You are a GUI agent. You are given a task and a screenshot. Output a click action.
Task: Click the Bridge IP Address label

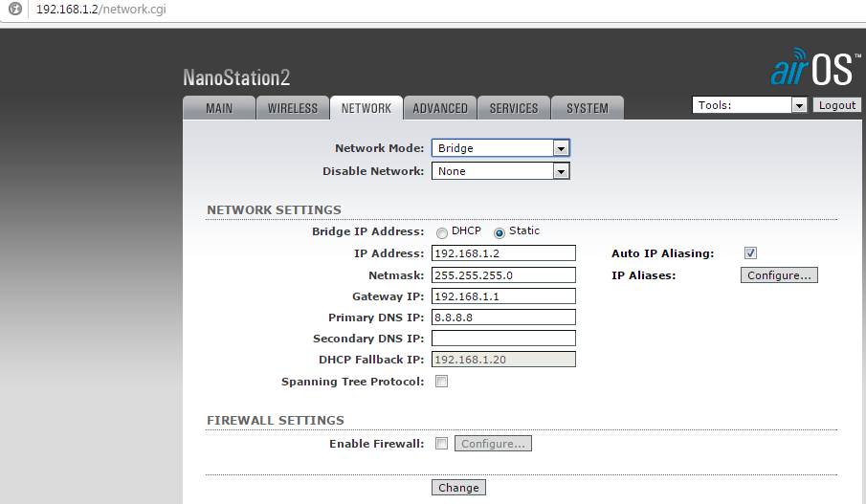coord(367,231)
